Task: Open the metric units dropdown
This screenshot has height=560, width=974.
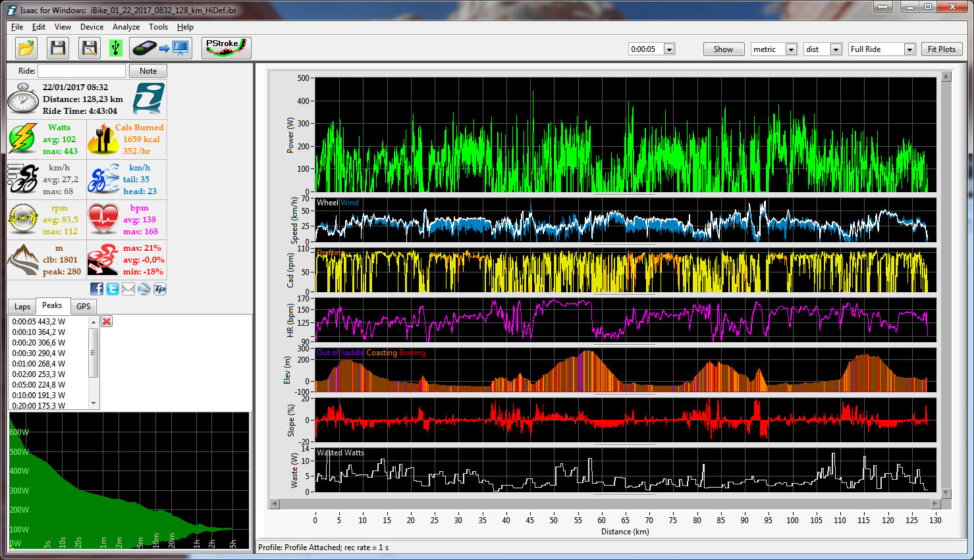Action: (x=791, y=49)
